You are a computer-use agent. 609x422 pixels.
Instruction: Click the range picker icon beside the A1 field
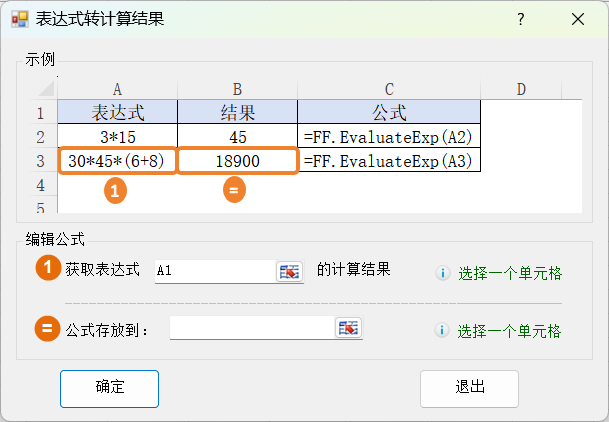[289, 271]
